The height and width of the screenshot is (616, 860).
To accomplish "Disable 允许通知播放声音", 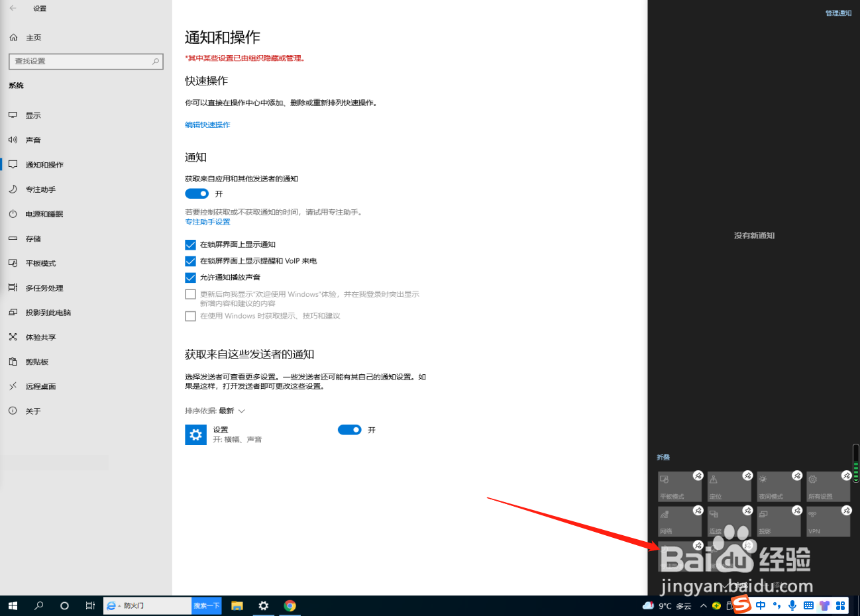I will pyautogui.click(x=190, y=277).
